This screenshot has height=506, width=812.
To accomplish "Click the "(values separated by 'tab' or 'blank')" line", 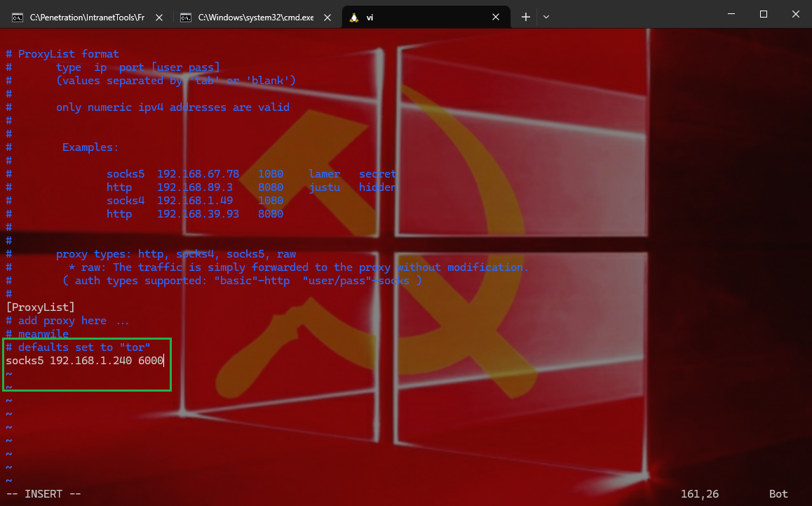I will click(x=176, y=81).
